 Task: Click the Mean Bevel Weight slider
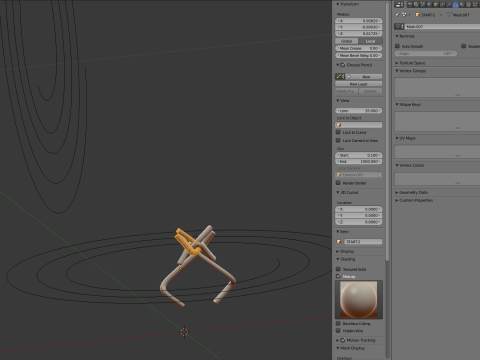point(359,55)
